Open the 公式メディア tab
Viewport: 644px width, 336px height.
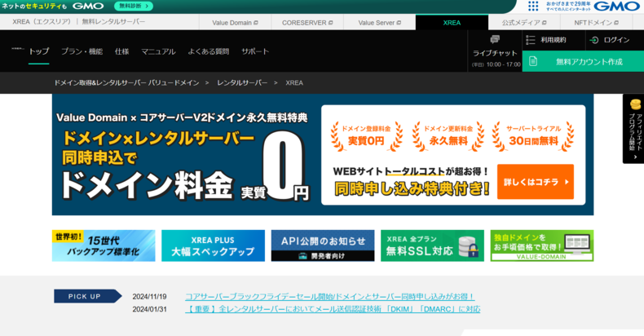coord(524,23)
